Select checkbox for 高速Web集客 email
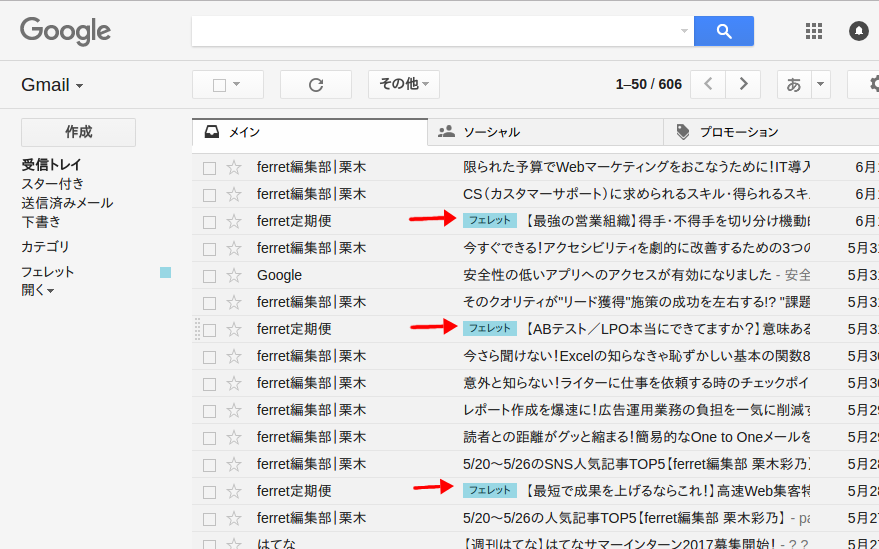This screenshot has width=879, height=549. pos(209,492)
